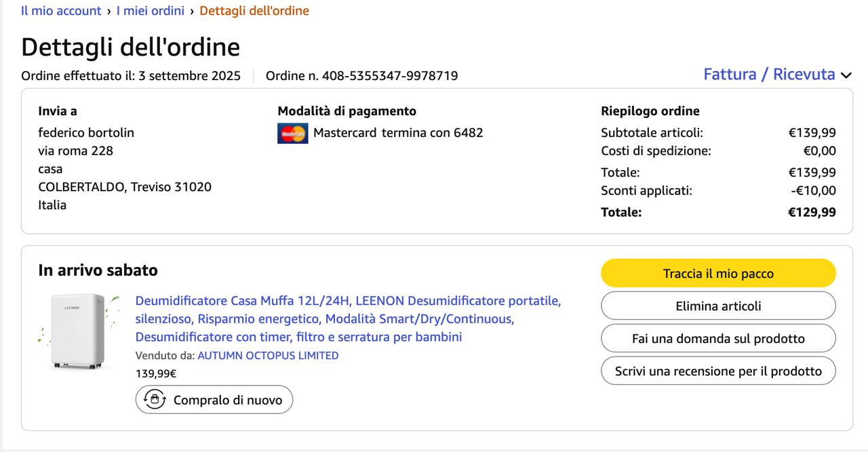Click the final total €129,99
The width and height of the screenshot is (868, 452).
point(812,212)
